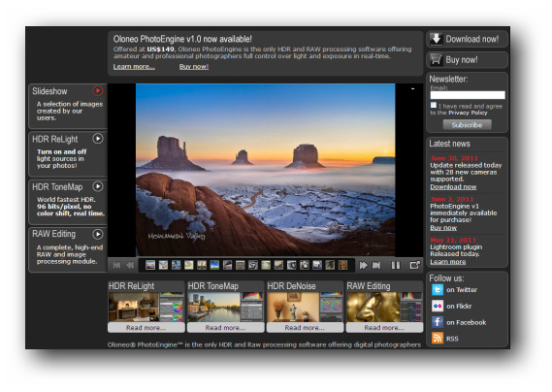The width and height of the screenshot is (552, 392).
Task: Open the Flickr icon link
Action: (438, 306)
